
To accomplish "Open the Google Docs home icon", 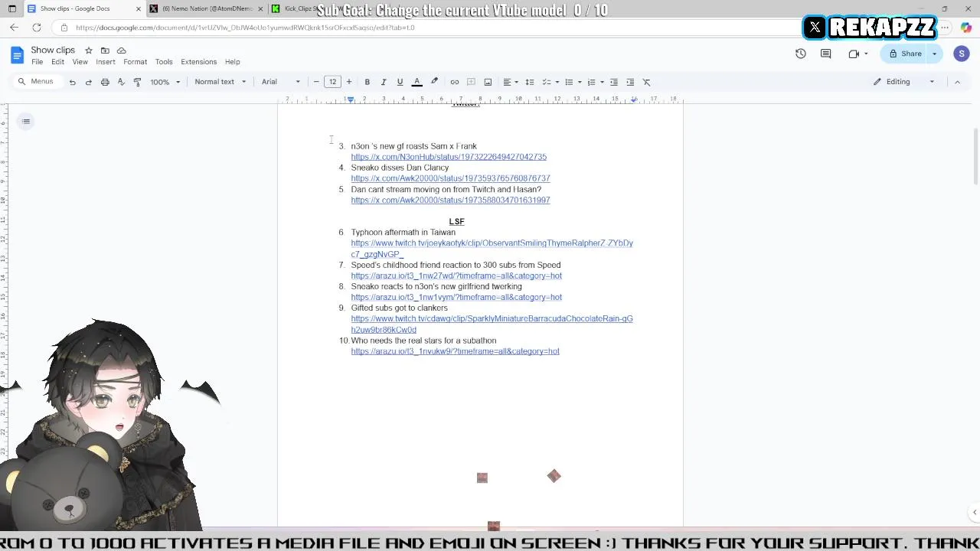I will pyautogui.click(x=17, y=54).
